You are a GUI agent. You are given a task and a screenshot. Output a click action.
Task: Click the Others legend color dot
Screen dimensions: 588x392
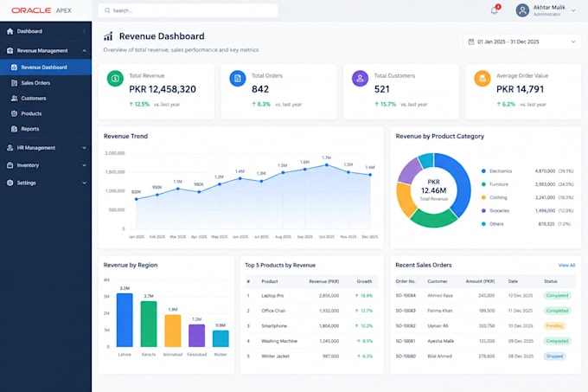point(483,224)
